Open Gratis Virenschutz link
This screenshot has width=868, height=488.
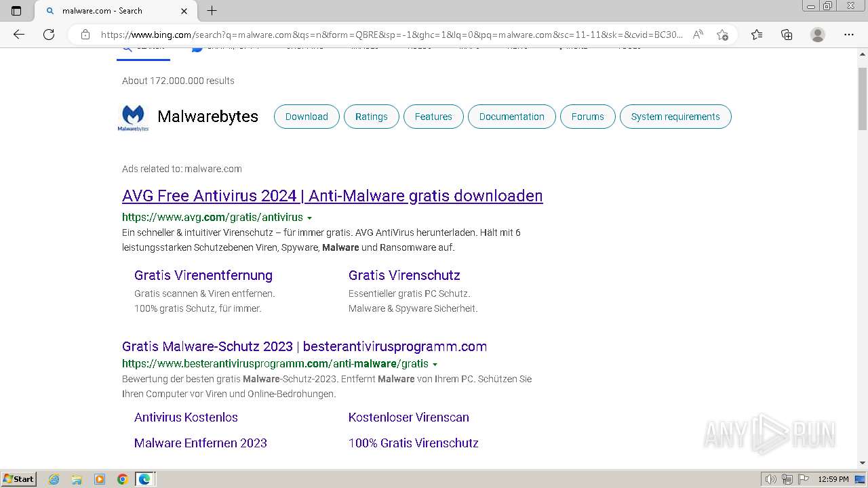[404, 275]
